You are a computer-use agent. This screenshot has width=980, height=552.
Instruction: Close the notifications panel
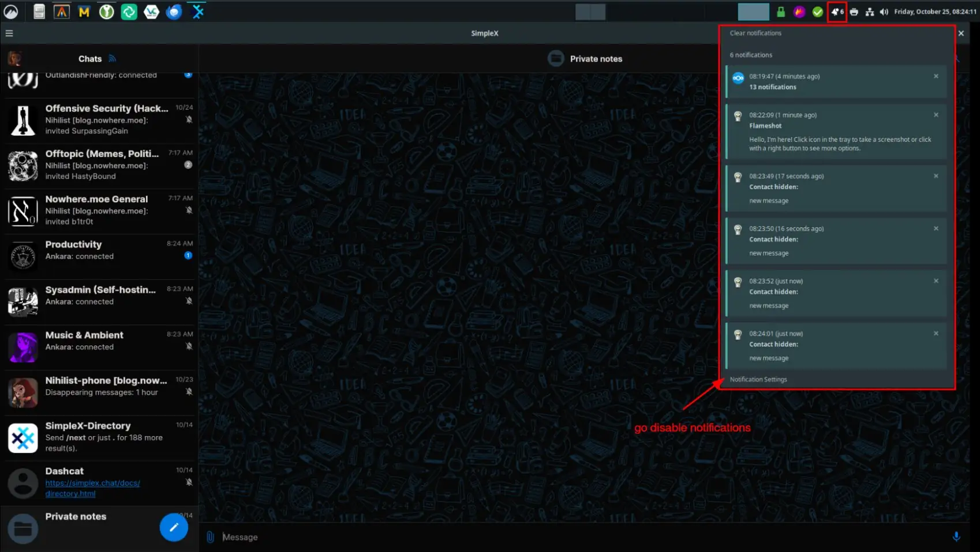961,33
